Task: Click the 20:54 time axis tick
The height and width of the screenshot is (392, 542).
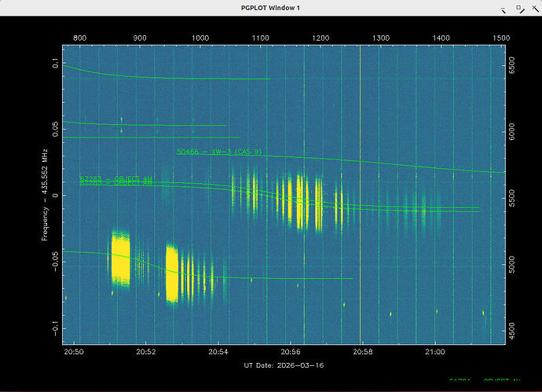Action: [218, 353]
